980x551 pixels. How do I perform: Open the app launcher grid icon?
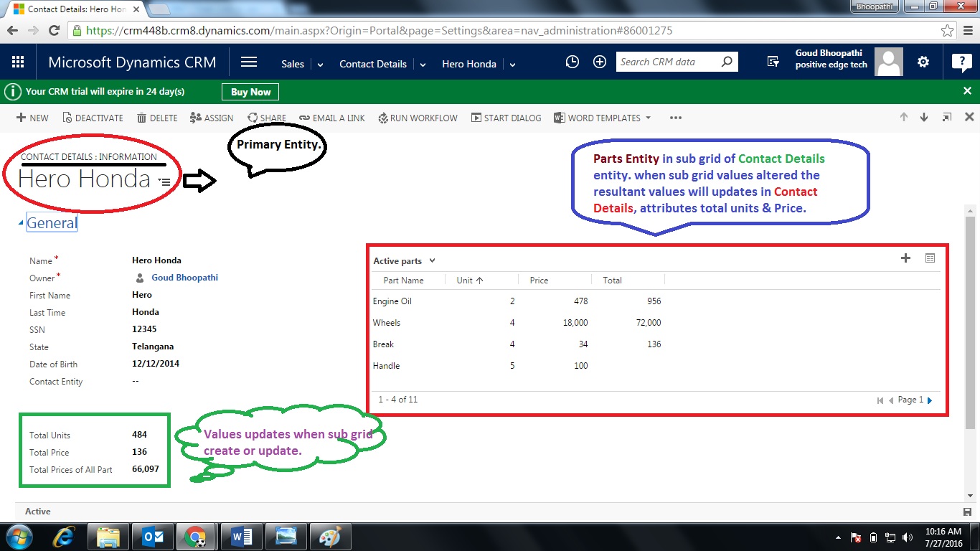tap(18, 61)
